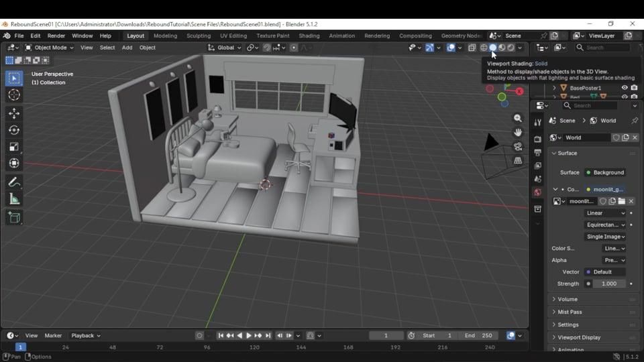This screenshot has height=362, width=644.
Task: Expand BasePoster1 in the outliner
Action: [x=554, y=88]
